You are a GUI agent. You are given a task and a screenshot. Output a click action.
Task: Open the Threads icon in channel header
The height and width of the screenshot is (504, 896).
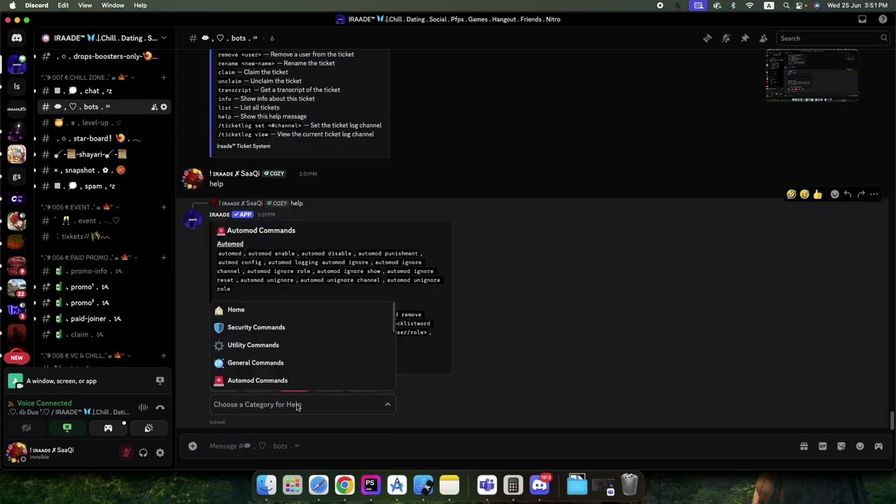pyautogui.click(x=707, y=38)
